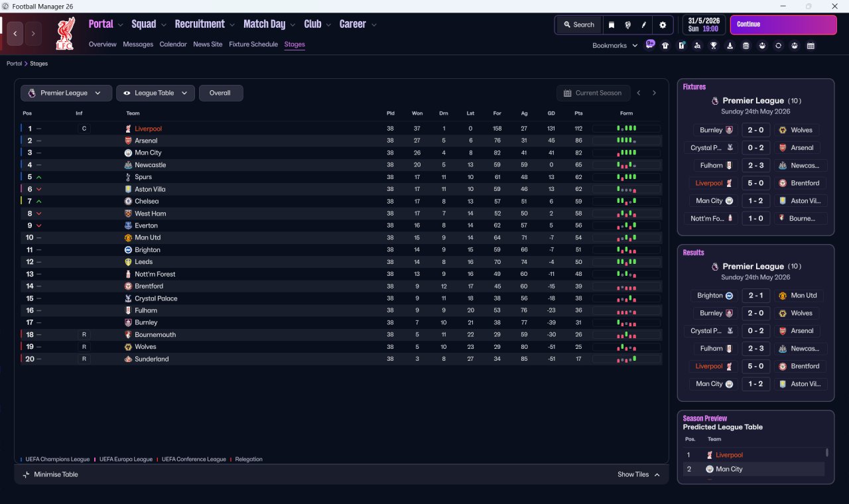The height and width of the screenshot is (504, 849).
Task: Click the Overall filter button
Action: pos(221,93)
